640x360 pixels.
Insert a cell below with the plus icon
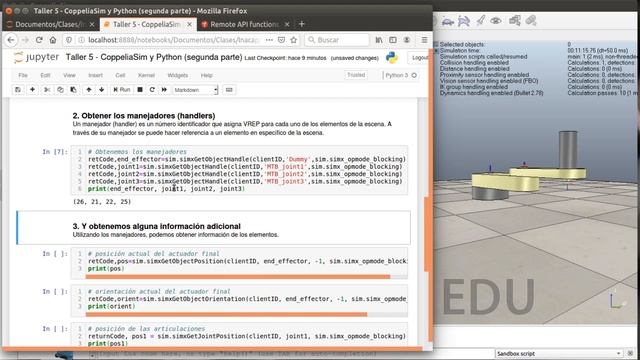click(32, 89)
